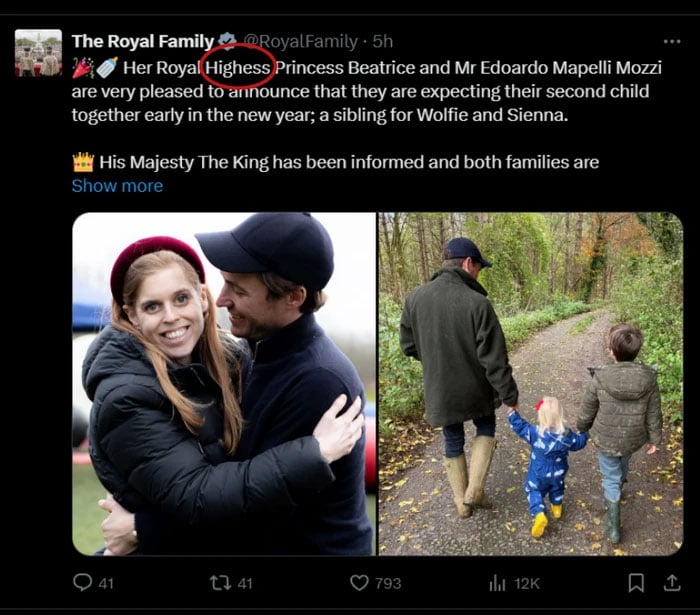Viewport: 700px width, 615px height.
Task: Click the reply speech bubble icon
Action: (83, 582)
